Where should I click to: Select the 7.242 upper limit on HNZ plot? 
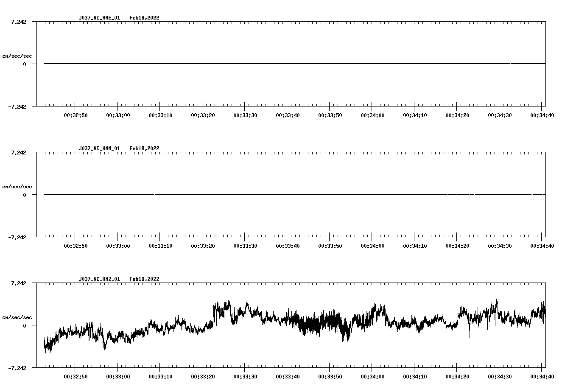click(x=18, y=283)
